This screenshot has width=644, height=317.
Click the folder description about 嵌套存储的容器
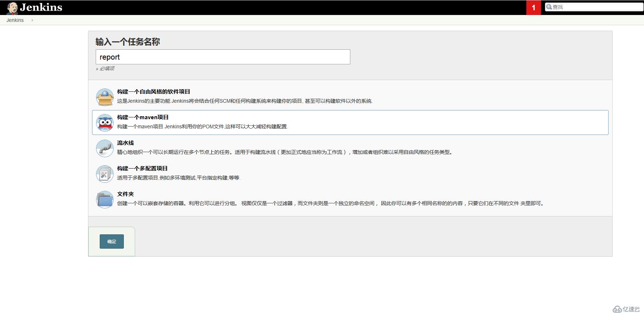point(331,203)
